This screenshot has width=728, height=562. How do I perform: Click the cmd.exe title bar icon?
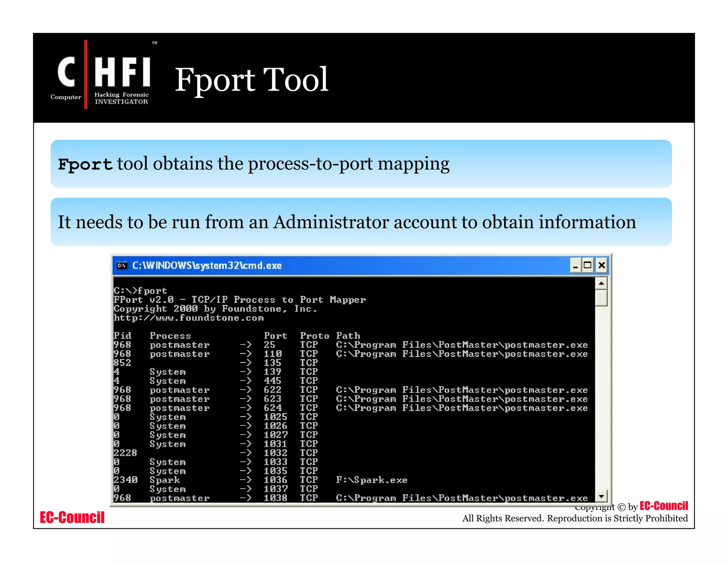122,265
